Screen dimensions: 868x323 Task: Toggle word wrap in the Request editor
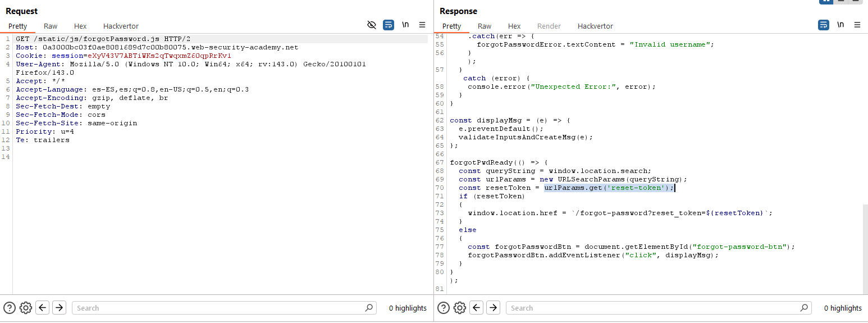click(x=388, y=25)
